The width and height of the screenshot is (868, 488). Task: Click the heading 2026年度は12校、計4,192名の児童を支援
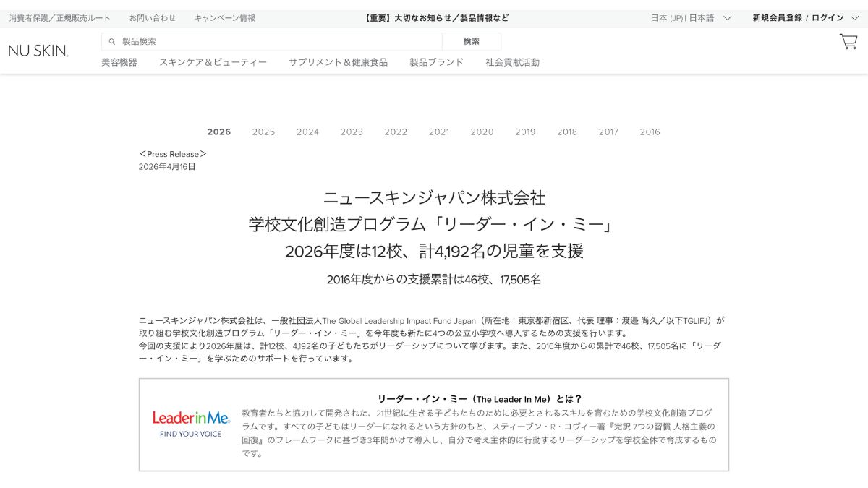[x=434, y=251]
